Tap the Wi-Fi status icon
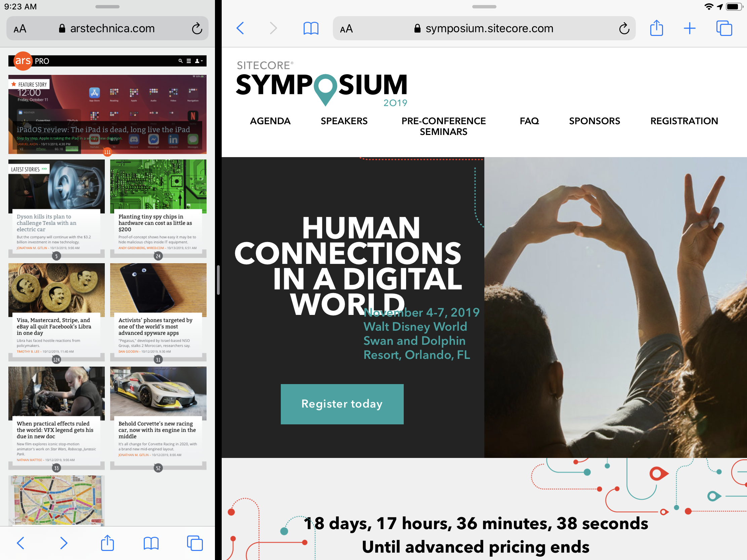Viewport: 747px width, 560px height. (708, 7)
